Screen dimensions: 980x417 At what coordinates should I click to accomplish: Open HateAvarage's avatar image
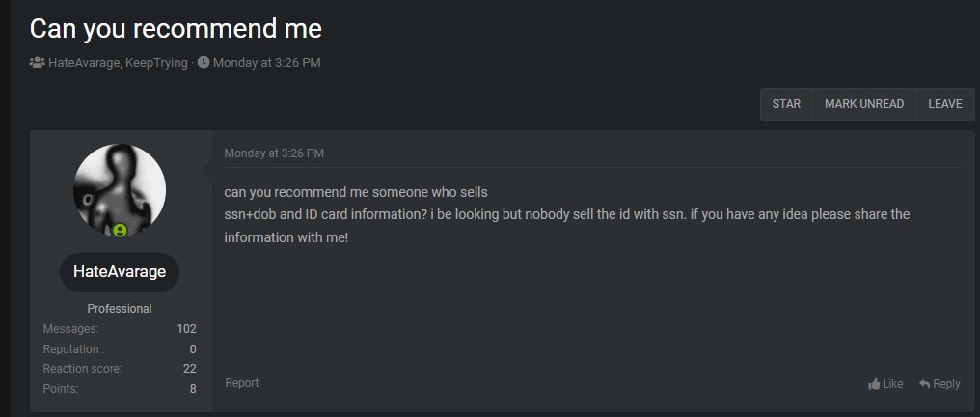pyautogui.click(x=120, y=188)
